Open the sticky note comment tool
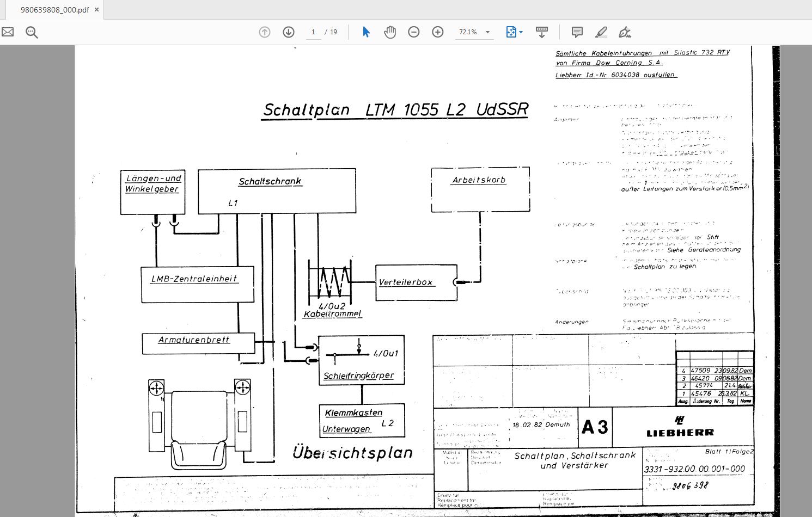The height and width of the screenshot is (517, 812). click(577, 32)
